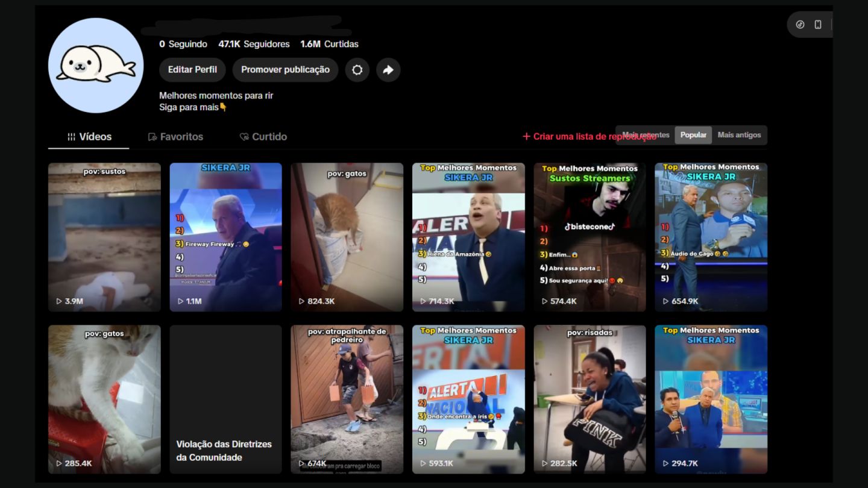Image resolution: width=868 pixels, height=488 pixels.
Task: Click the phone icon at top right
Action: pyautogui.click(x=818, y=25)
